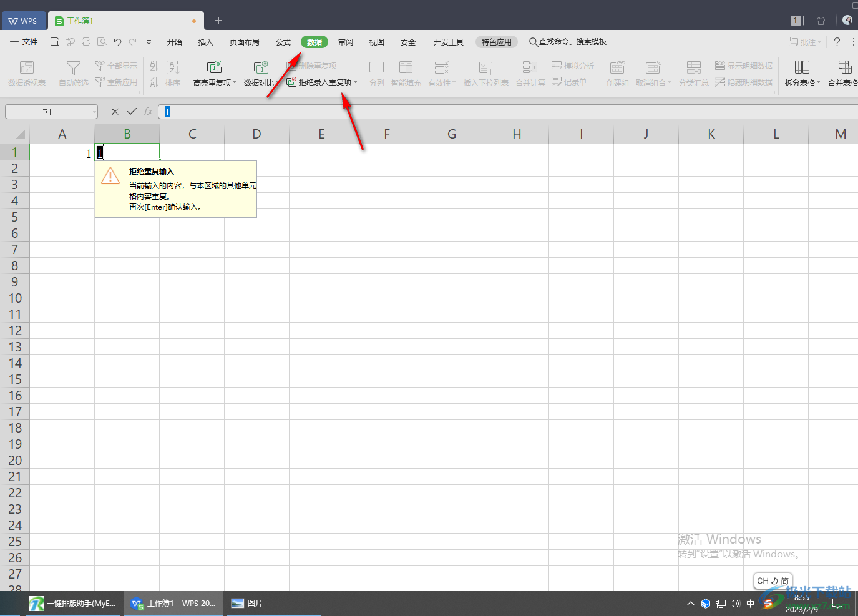This screenshot has height=616, width=858.
Task: Click the sort descending Z-A icon
Action: 154,82
